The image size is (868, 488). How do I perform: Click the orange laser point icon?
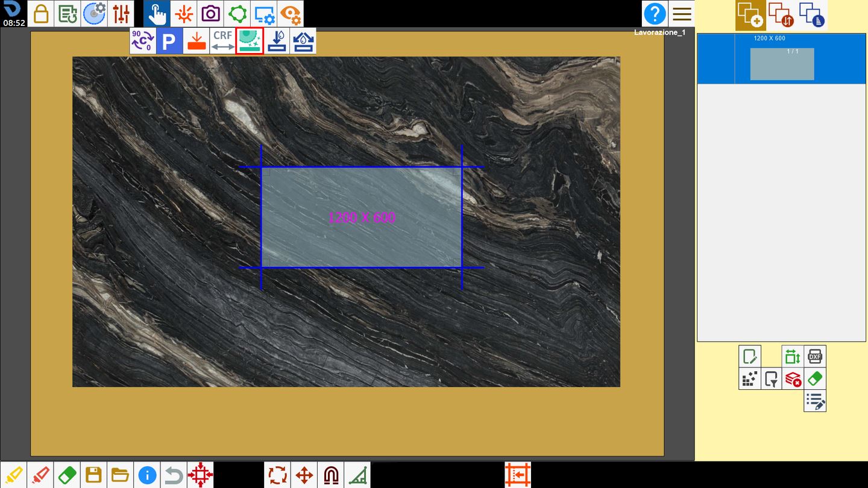183,13
